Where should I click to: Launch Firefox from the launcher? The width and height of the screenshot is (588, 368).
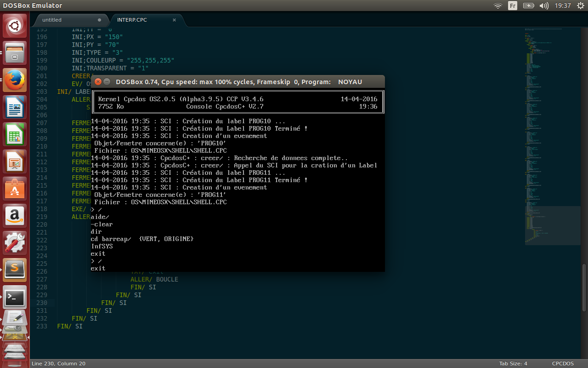[x=15, y=80]
